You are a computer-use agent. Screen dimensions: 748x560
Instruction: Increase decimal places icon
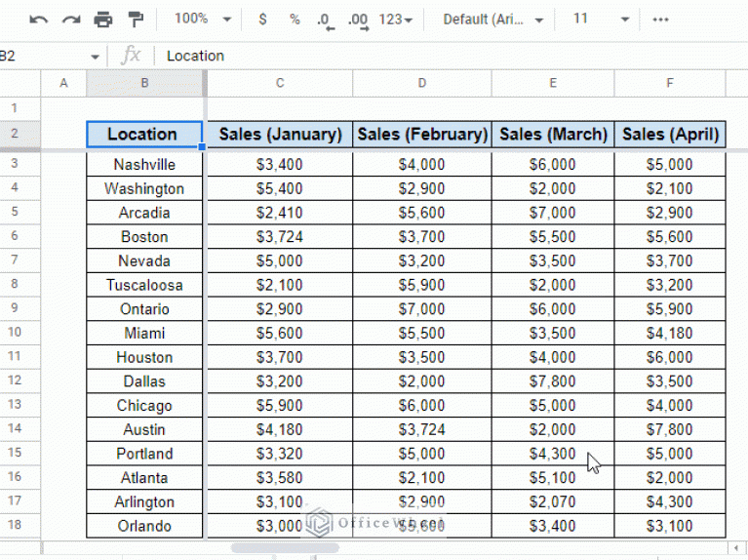(358, 21)
